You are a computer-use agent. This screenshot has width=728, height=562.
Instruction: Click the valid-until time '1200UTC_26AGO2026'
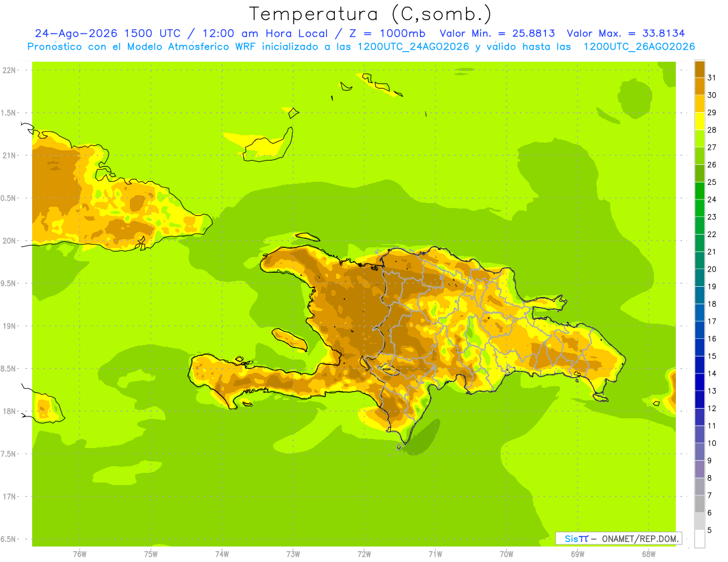tap(639, 47)
